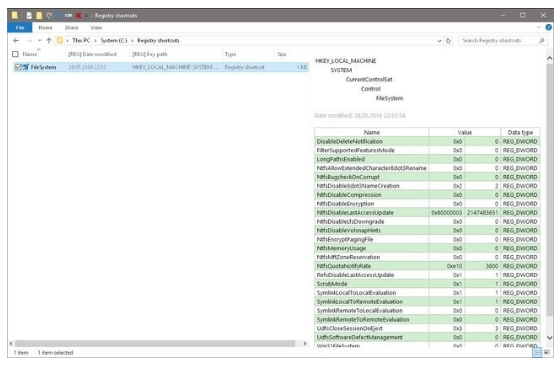Viewport: 560px width, 365px height.
Task: Select NtfsDisable8dot3NameCreation row
Action: pos(427,186)
